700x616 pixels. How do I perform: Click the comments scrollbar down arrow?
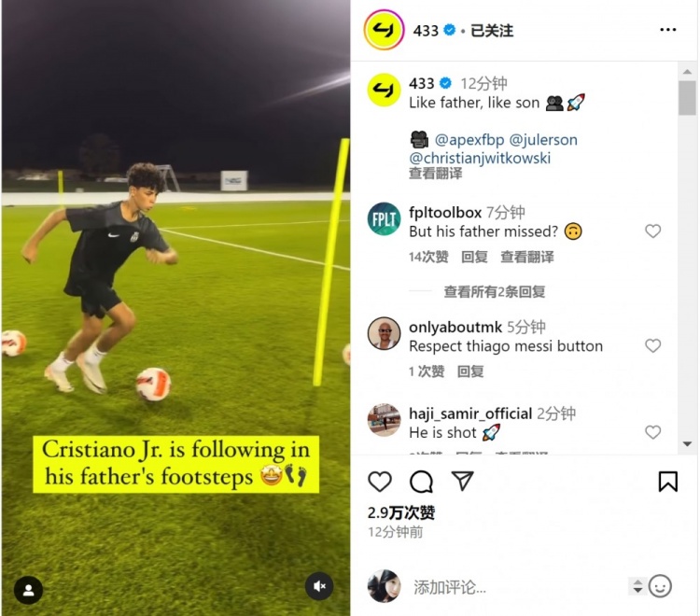point(687,443)
